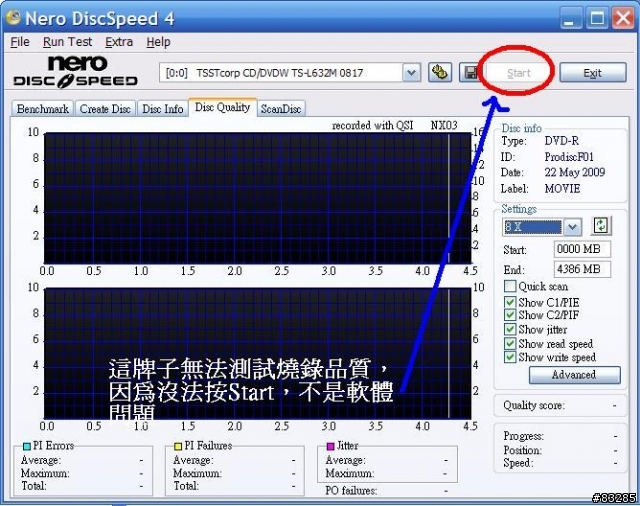Switch to the Create Disc tab
The height and width of the screenshot is (506, 640).
(x=105, y=109)
